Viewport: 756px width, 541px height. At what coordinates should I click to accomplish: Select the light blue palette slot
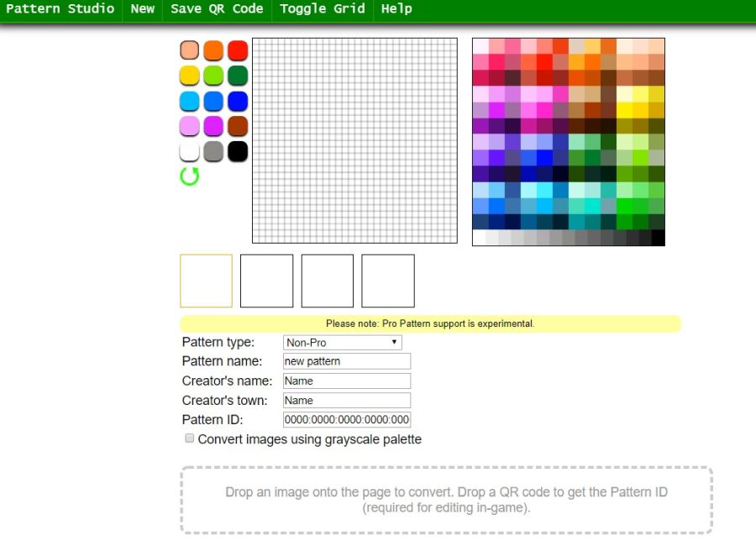pyautogui.click(x=190, y=101)
